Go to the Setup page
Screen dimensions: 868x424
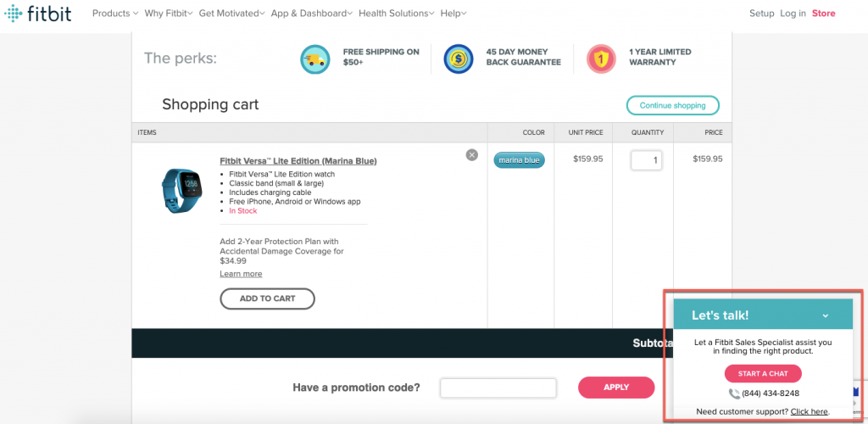click(762, 14)
